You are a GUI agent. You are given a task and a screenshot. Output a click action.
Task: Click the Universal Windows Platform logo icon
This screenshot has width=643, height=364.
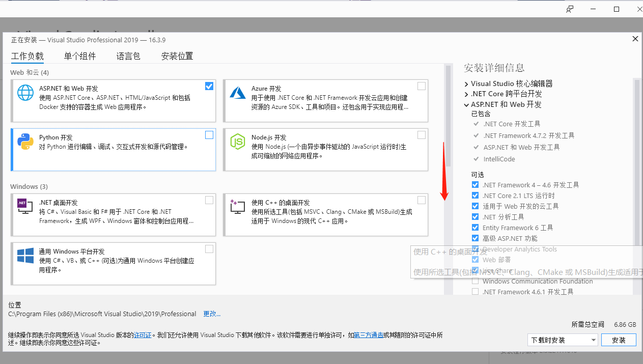[25, 255]
